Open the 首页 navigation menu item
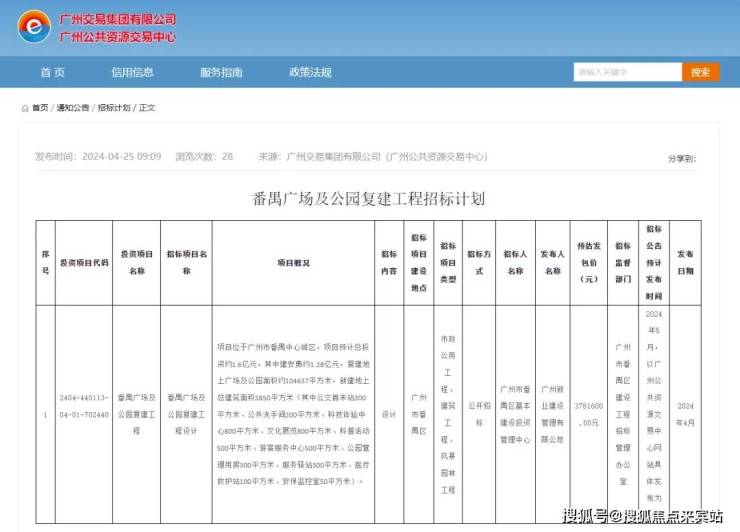This screenshot has width=740, height=532. (52, 72)
